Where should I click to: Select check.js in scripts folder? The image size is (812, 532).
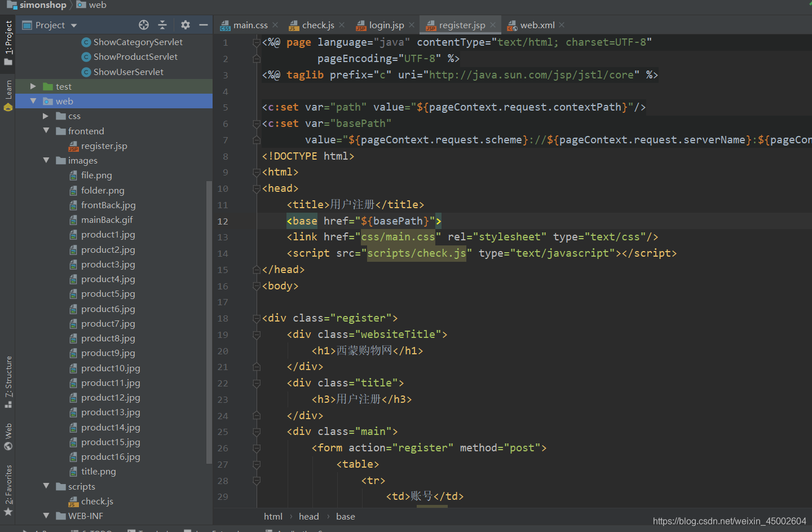tap(97, 501)
